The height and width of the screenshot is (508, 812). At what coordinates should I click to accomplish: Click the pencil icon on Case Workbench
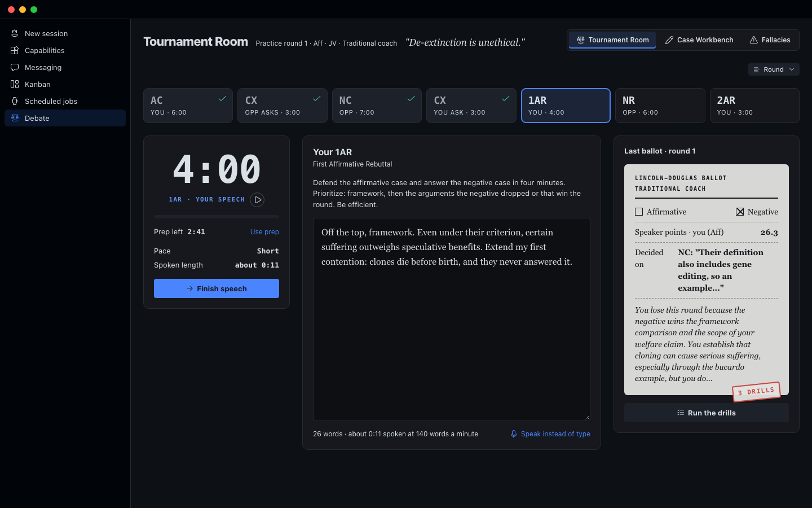click(x=669, y=40)
